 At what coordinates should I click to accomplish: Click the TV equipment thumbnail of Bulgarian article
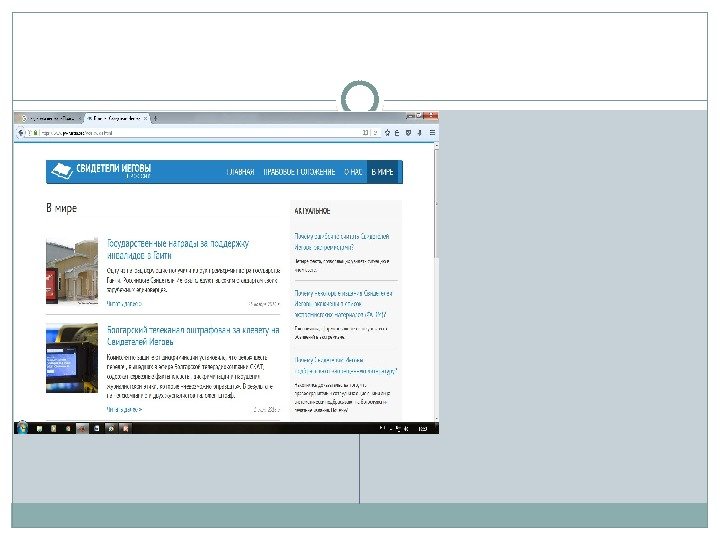tap(72, 358)
